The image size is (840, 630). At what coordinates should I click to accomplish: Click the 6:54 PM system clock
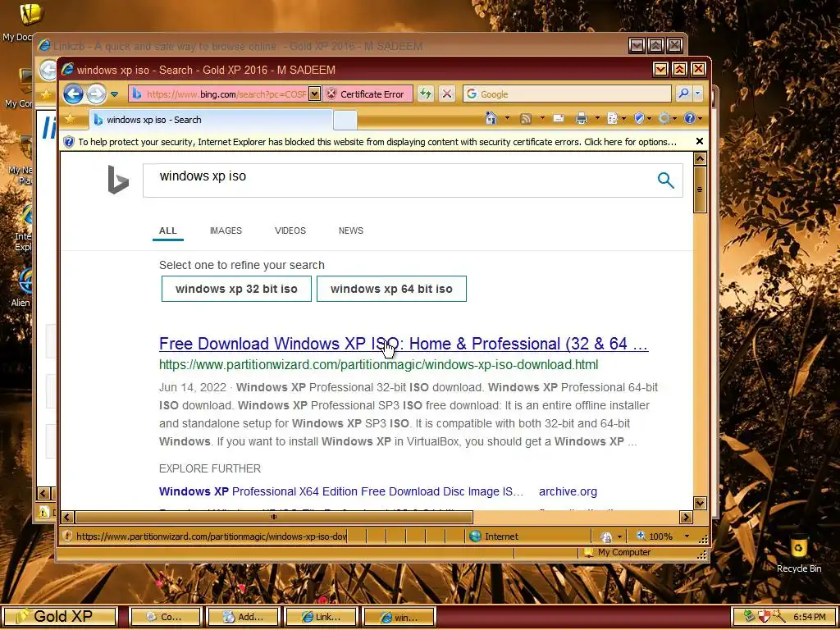point(809,617)
